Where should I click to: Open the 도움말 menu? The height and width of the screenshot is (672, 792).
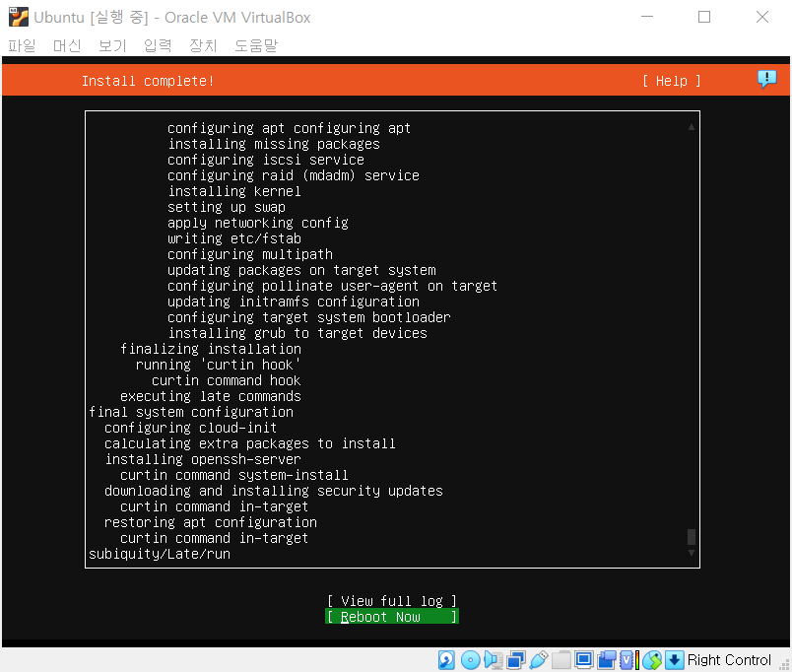[256, 45]
